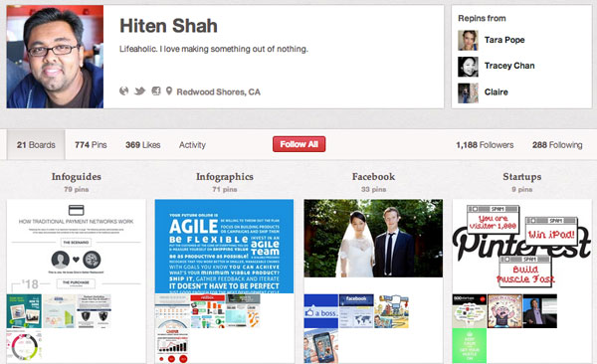Image resolution: width=597 pixels, height=364 pixels.
Task: Click the '79 pins' count under Infoguides
Action: (x=77, y=189)
